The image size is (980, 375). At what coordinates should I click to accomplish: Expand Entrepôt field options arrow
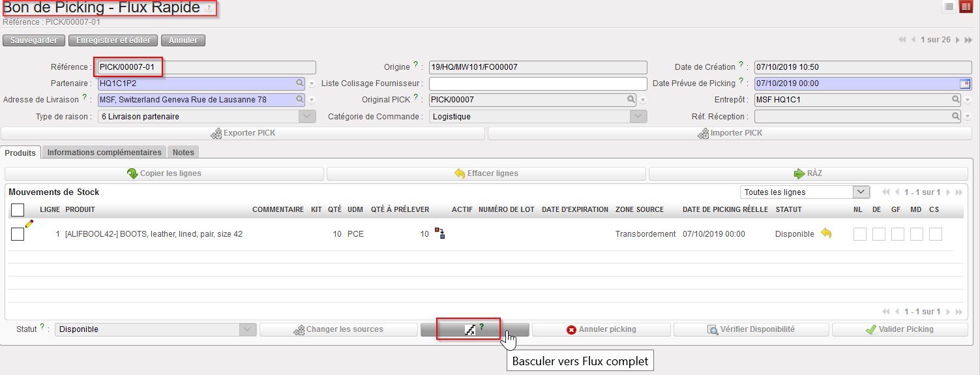967,100
